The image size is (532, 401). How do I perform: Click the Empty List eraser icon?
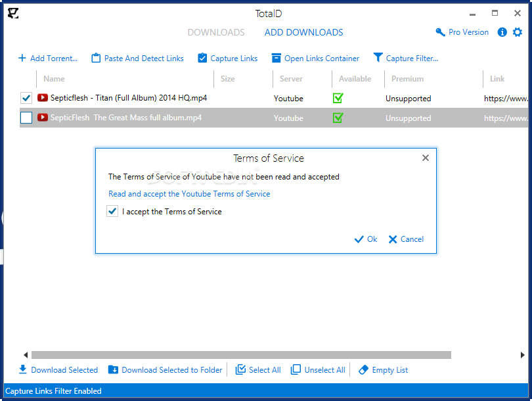click(x=363, y=369)
